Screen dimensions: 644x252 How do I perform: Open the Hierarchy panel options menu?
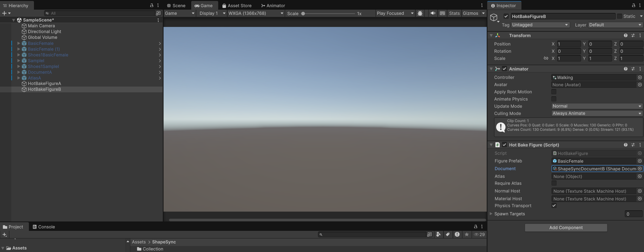click(x=158, y=5)
